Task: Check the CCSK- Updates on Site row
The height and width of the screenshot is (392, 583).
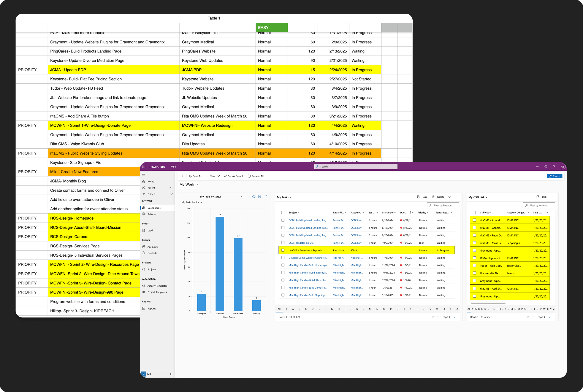Action: tap(283, 243)
